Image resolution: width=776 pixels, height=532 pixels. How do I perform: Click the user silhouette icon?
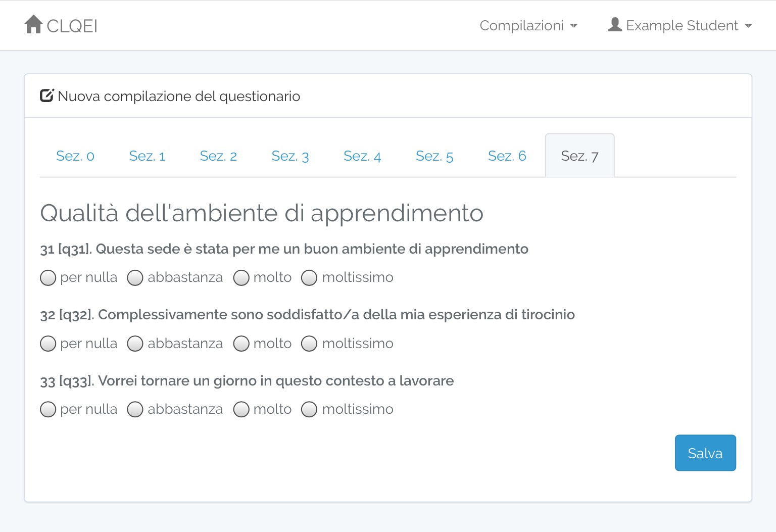tap(615, 24)
